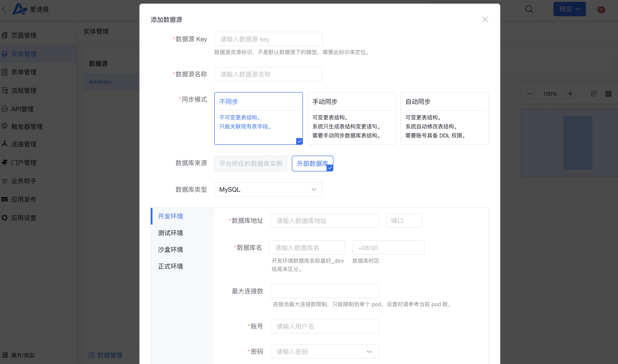Click the 爱速搭 logo icon
Image resolution: width=618 pixels, height=364 pixels.
(20, 9)
